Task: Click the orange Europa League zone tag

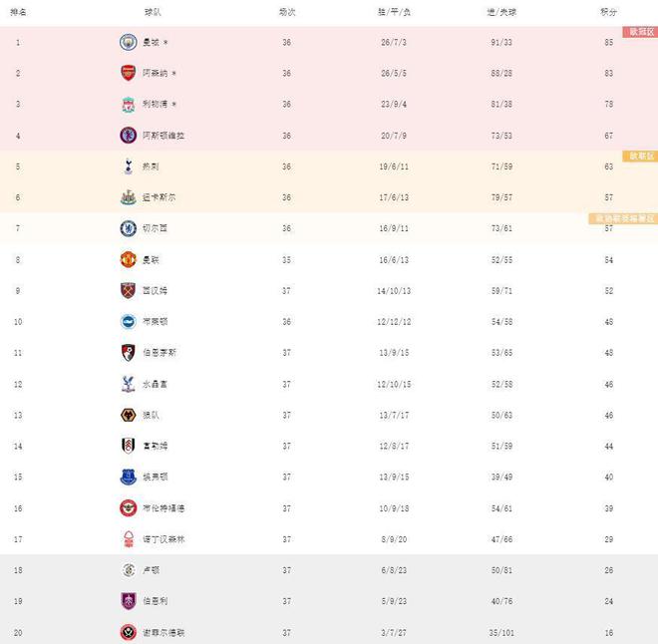Action: (x=640, y=157)
